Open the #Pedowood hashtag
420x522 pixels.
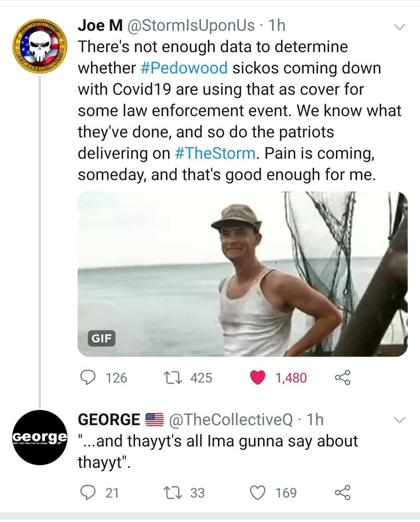(184, 68)
